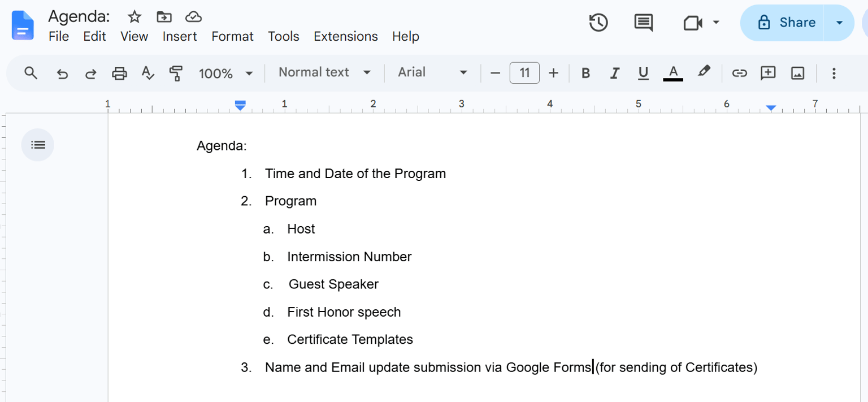Open more toolbar options menu

pos(834,73)
